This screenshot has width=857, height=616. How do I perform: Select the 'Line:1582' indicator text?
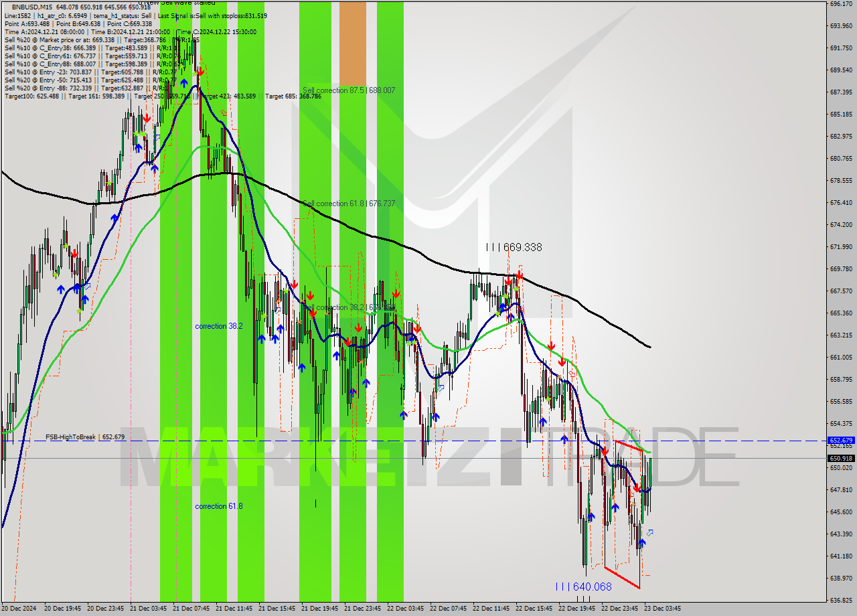tap(17, 15)
